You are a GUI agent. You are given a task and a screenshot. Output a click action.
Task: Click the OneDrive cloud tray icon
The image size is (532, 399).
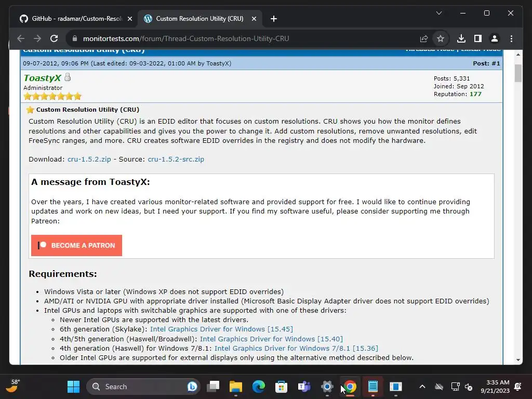tap(439, 387)
